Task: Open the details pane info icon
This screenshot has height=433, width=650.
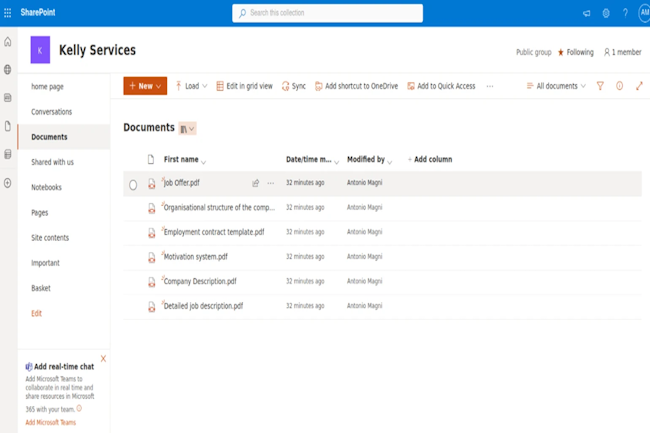Action: (620, 86)
